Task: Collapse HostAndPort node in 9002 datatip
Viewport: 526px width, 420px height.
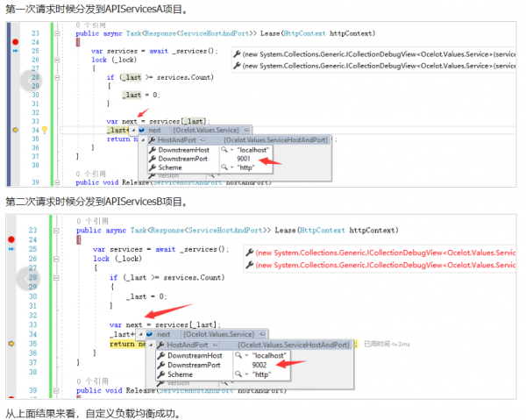Action: (x=152, y=345)
